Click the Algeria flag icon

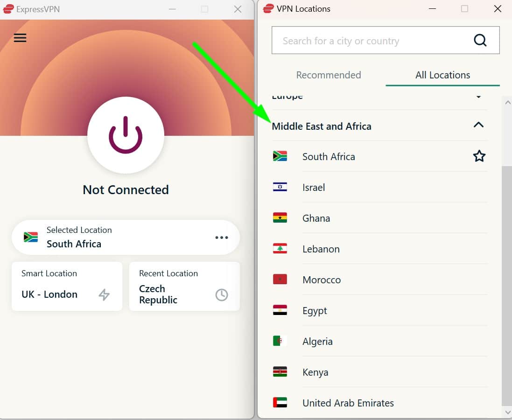click(x=280, y=341)
